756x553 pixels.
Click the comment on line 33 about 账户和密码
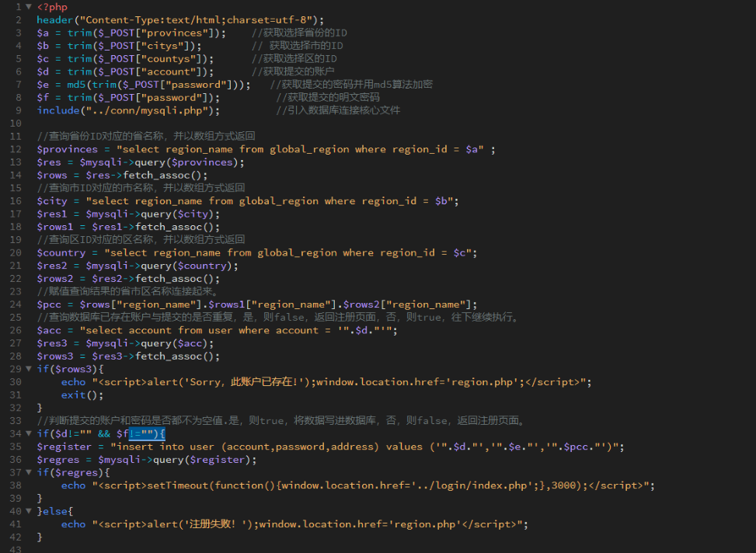pyautogui.click(x=281, y=421)
